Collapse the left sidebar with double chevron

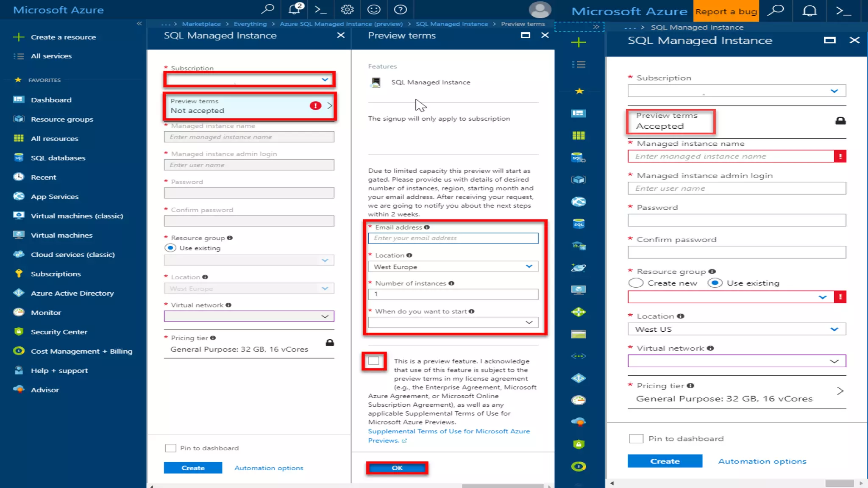139,24
